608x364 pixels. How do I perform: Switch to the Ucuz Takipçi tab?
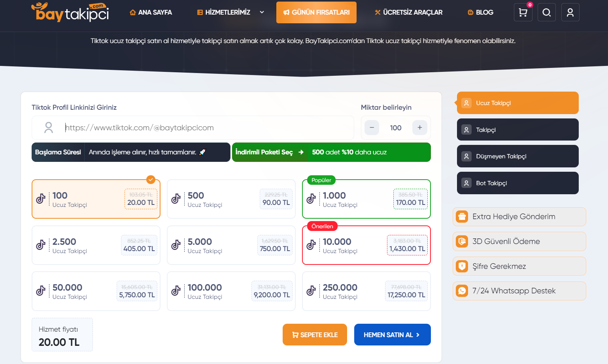(x=518, y=103)
